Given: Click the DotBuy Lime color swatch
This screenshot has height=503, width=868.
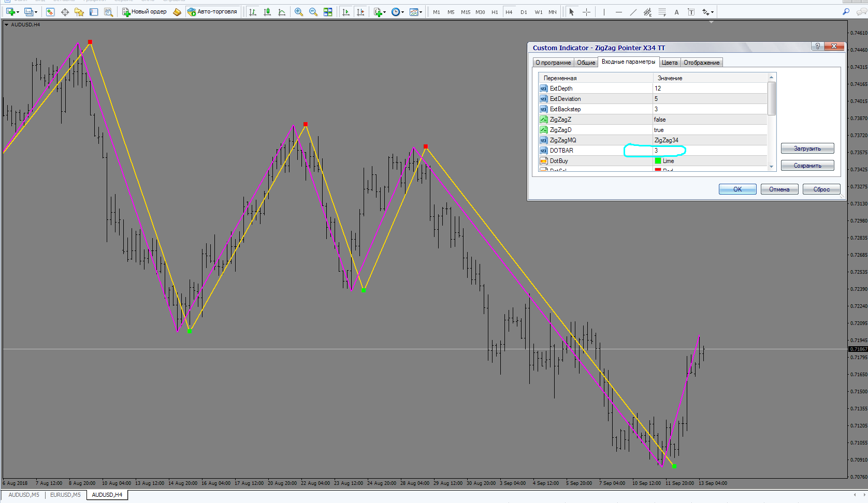Looking at the screenshot, I should tap(658, 161).
